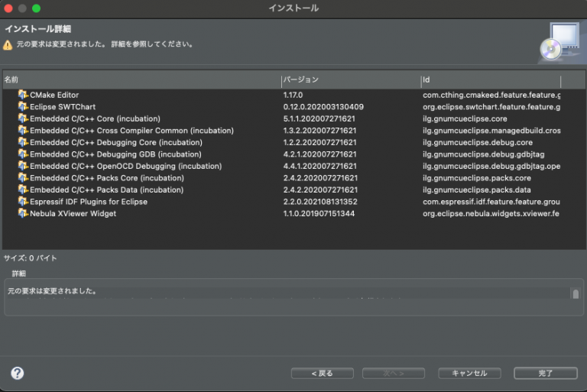Click the Packs Data feature icon
587x392 pixels.
point(23,190)
